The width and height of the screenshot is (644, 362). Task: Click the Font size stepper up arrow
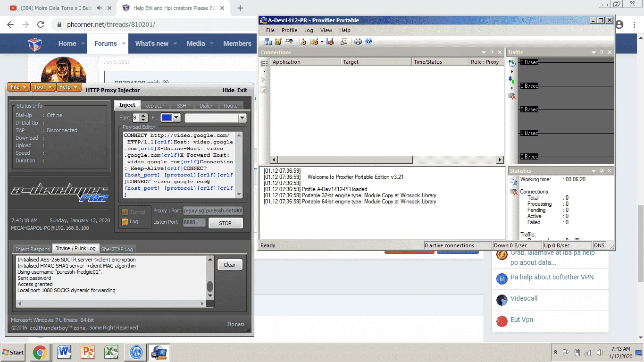point(143,116)
